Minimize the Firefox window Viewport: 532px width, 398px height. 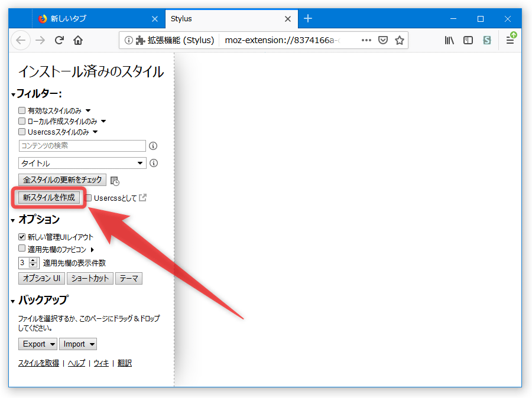pyautogui.click(x=453, y=19)
